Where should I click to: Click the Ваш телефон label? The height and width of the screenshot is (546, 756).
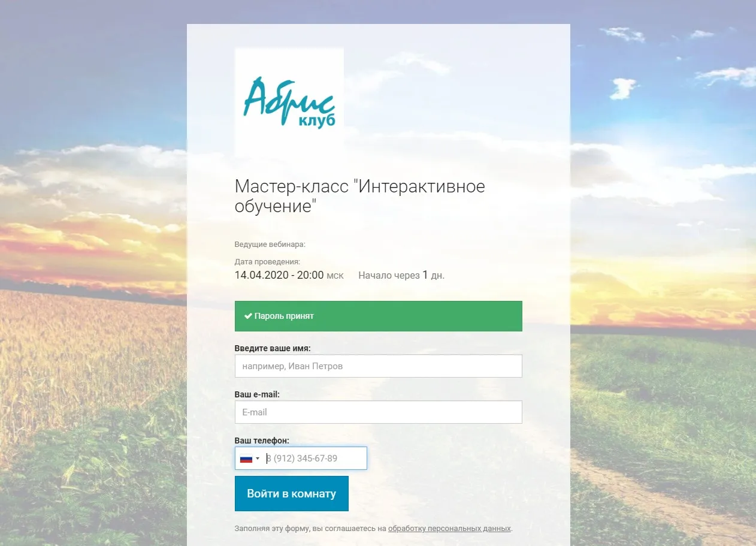262,441
